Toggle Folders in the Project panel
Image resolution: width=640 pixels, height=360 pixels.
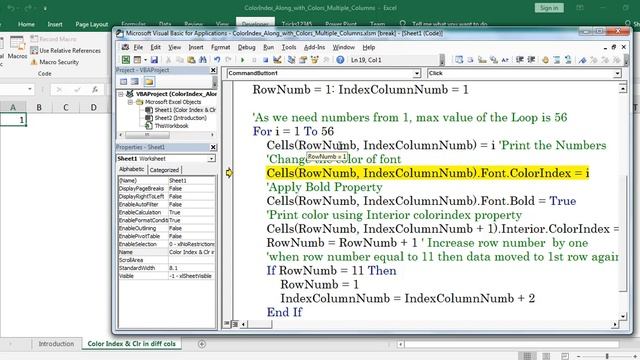[149, 82]
